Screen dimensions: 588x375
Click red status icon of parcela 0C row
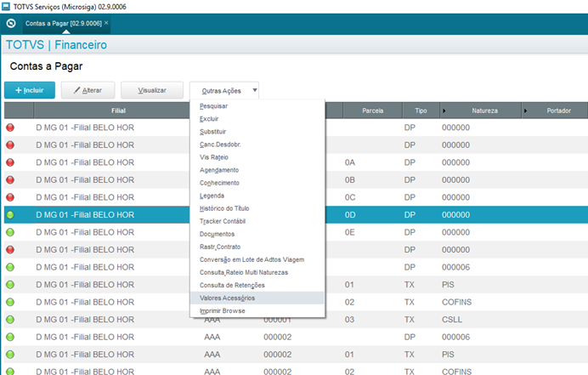pos(10,197)
